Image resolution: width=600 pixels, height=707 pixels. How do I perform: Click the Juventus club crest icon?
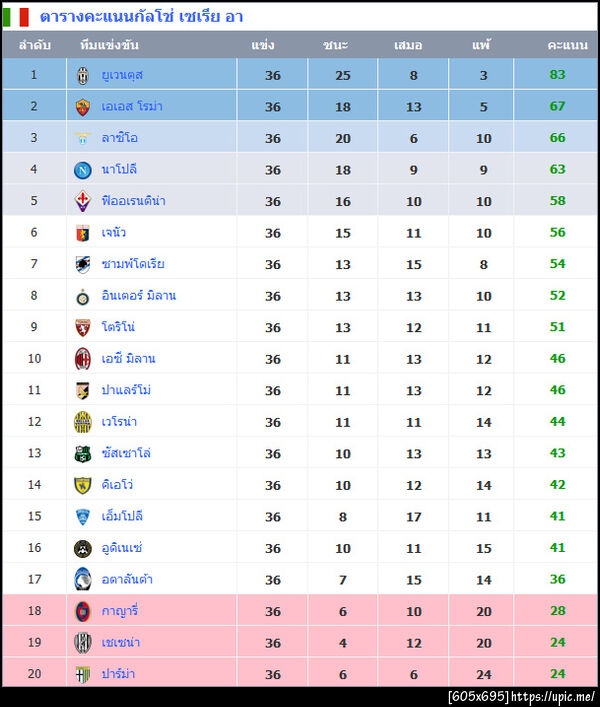pos(83,75)
